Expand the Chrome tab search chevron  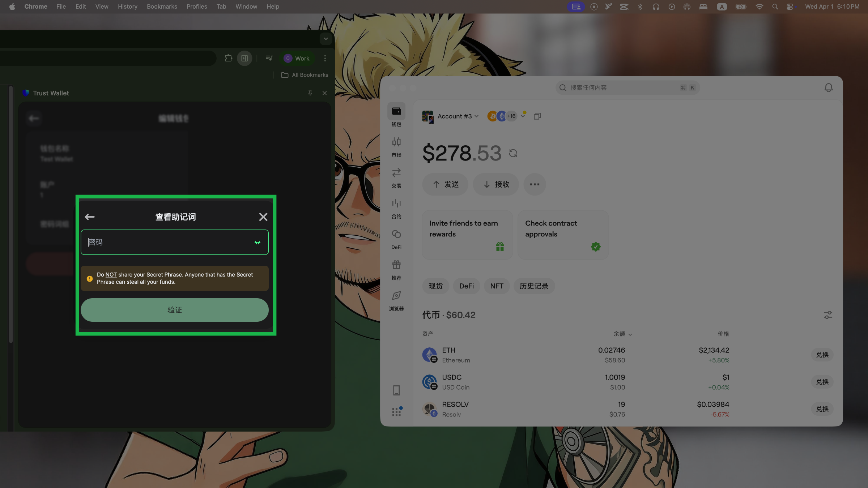click(x=326, y=39)
